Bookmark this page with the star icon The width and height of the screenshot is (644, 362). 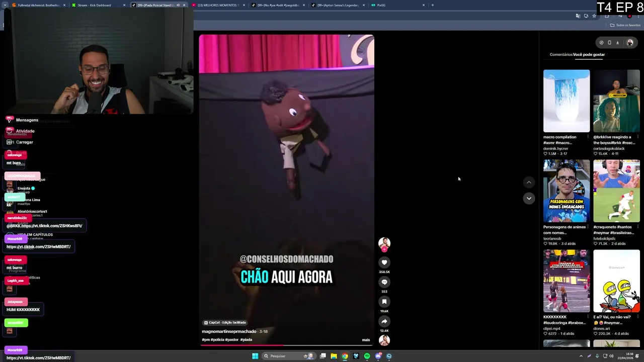594,16
